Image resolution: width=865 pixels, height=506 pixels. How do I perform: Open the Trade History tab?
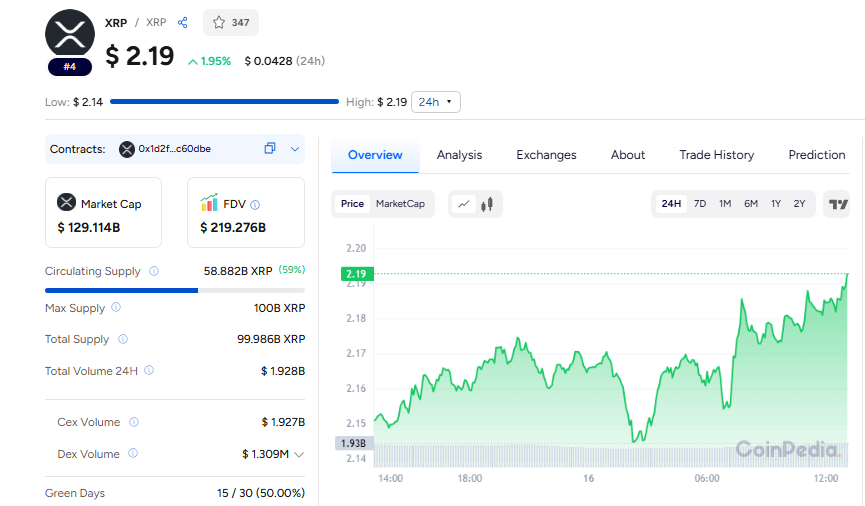pyautogui.click(x=717, y=155)
